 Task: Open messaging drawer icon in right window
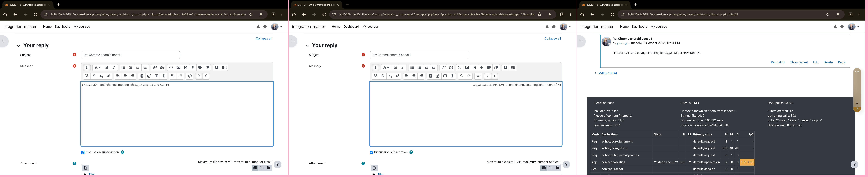(x=842, y=27)
